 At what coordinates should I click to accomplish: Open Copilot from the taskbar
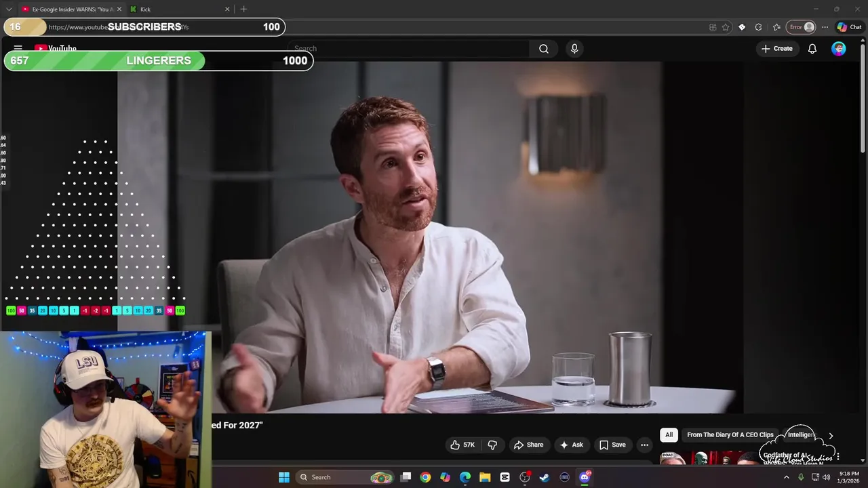point(445,477)
